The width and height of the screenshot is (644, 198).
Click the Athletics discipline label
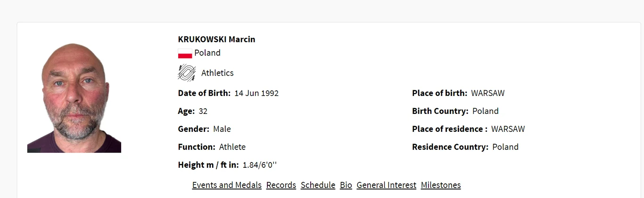click(217, 73)
